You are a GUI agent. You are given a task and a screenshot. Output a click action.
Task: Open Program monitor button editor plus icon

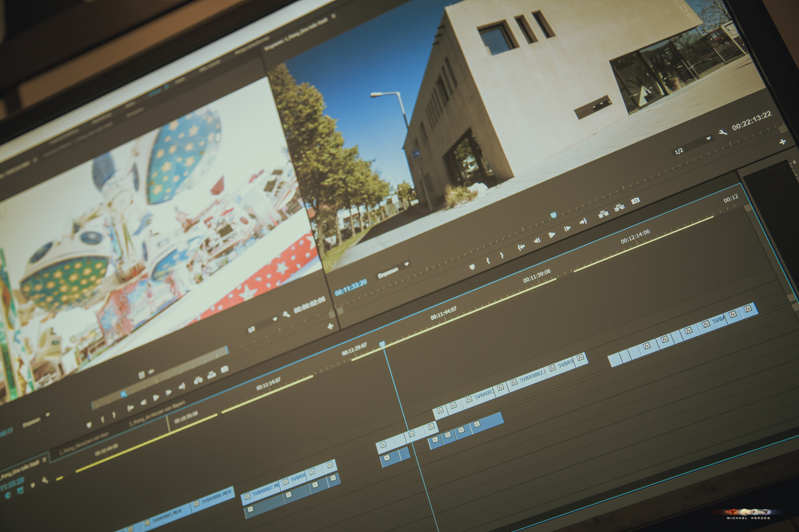[x=782, y=141]
